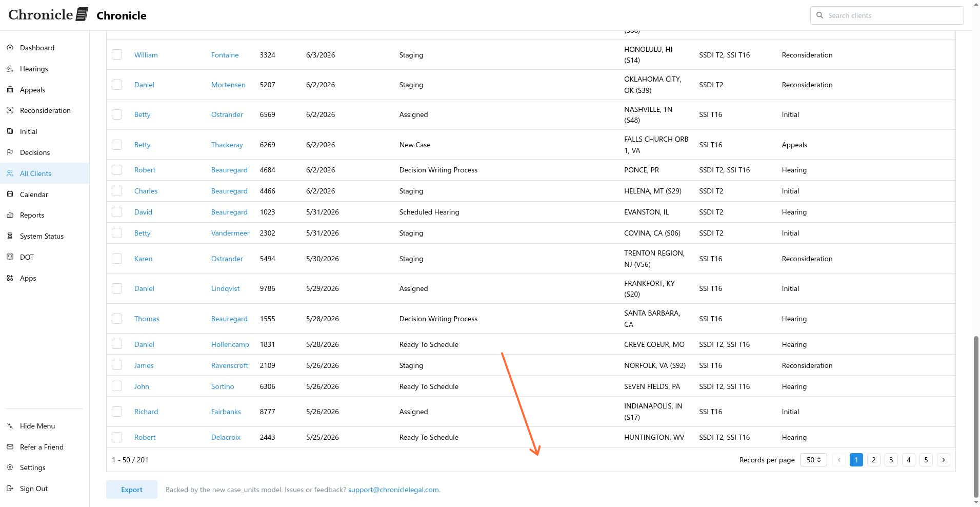Click date 5/29/2026 in Lindqvist row
Screen dimensions: 980x507
[x=323, y=288]
